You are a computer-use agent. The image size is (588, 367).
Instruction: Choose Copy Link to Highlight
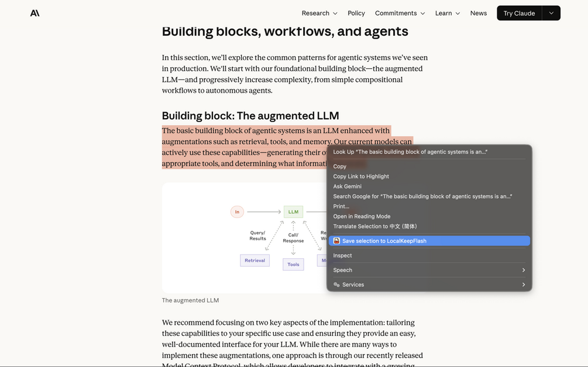(x=429, y=176)
